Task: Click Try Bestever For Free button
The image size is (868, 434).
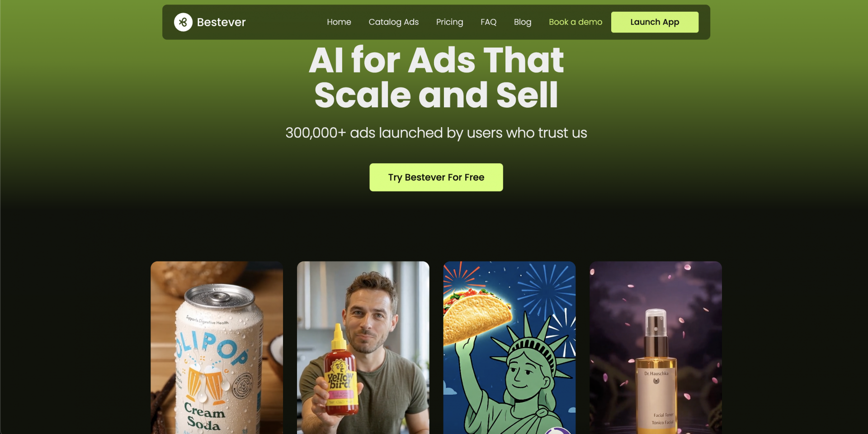Action: tap(436, 177)
